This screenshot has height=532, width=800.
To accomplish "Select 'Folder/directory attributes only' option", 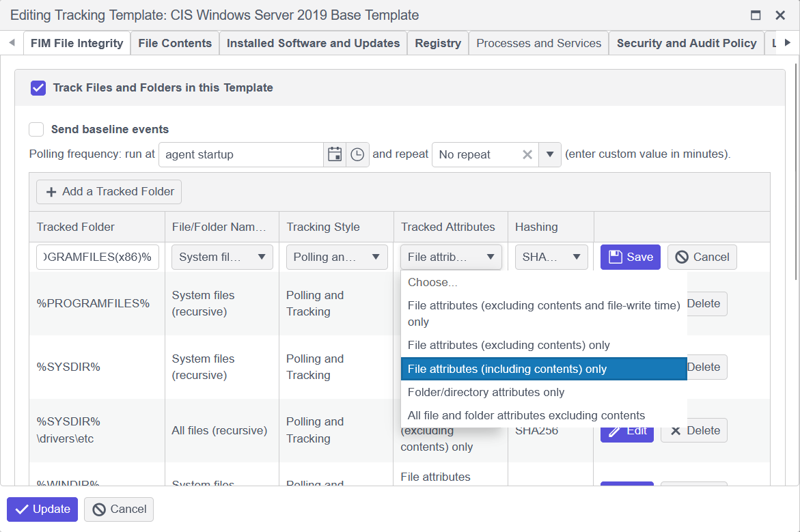I will (x=544, y=392).
